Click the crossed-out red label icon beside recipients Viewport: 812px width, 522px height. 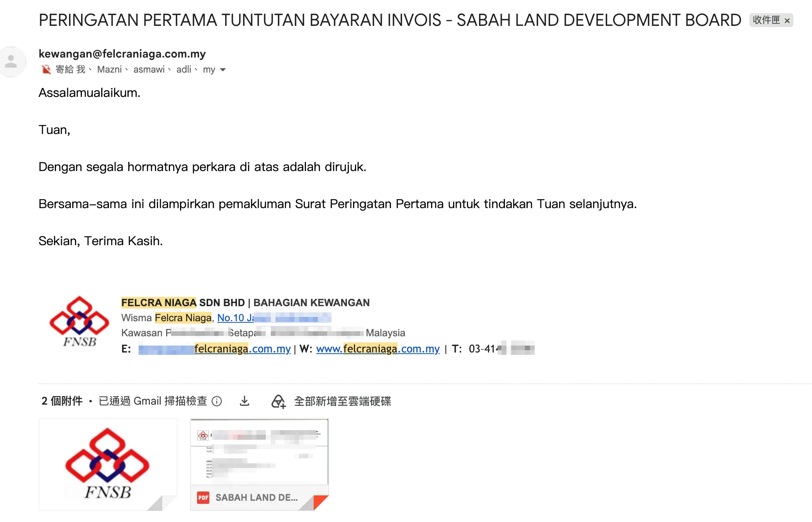click(x=46, y=69)
